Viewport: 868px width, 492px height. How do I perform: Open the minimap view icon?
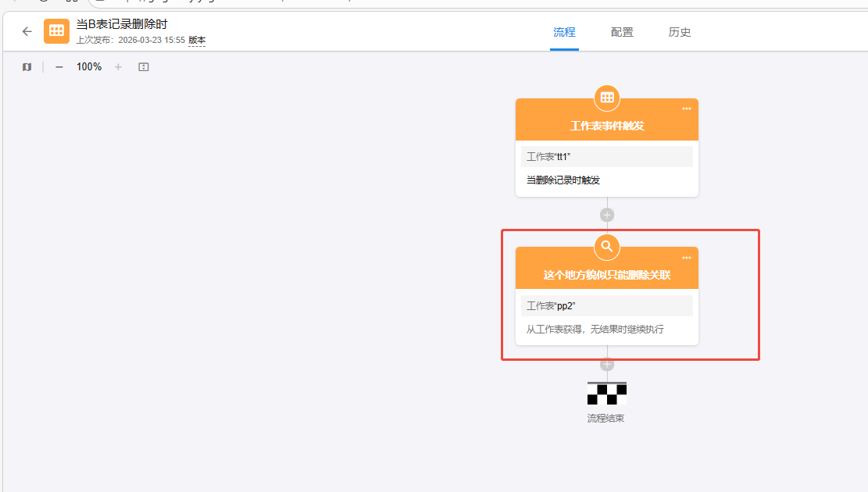tap(27, 67)
